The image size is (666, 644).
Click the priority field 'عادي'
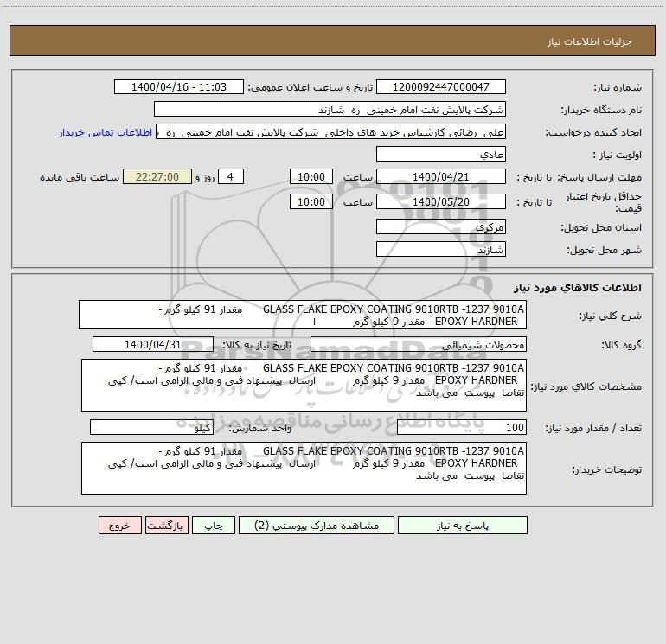coord(441,154)
